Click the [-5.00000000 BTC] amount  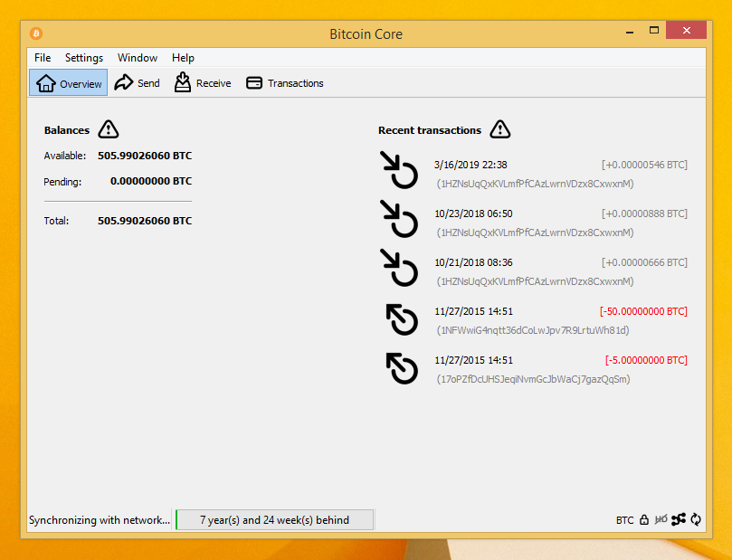tap(646, 360)
